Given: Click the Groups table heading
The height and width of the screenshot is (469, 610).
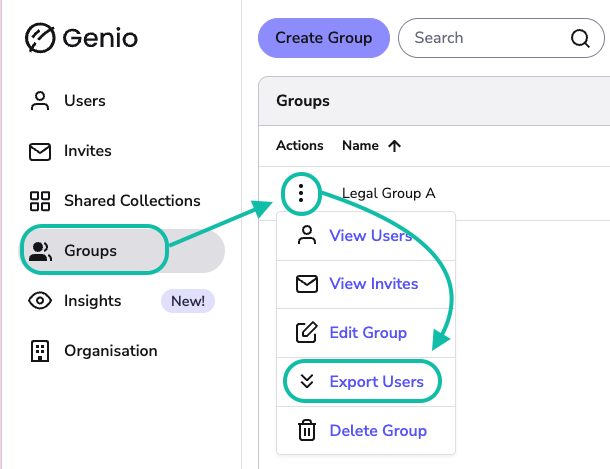Looking at the screenshot, I should 303,101.
